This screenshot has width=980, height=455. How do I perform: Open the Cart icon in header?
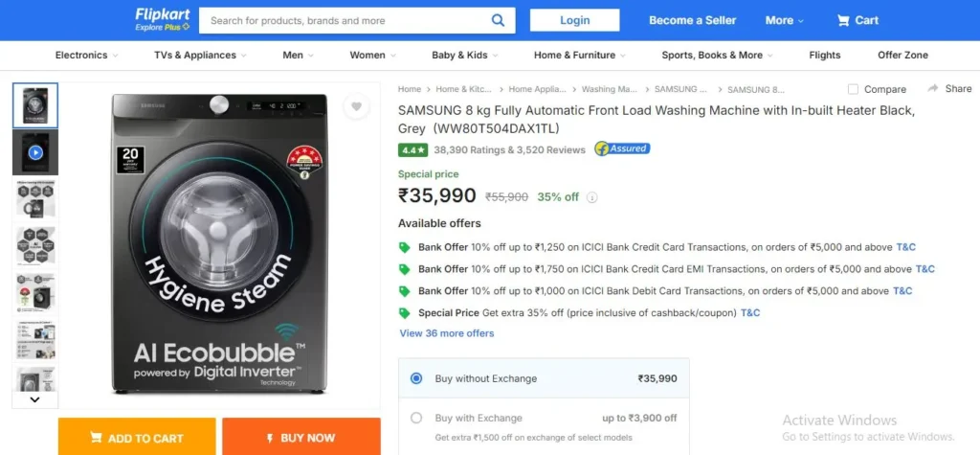point(844,21)
